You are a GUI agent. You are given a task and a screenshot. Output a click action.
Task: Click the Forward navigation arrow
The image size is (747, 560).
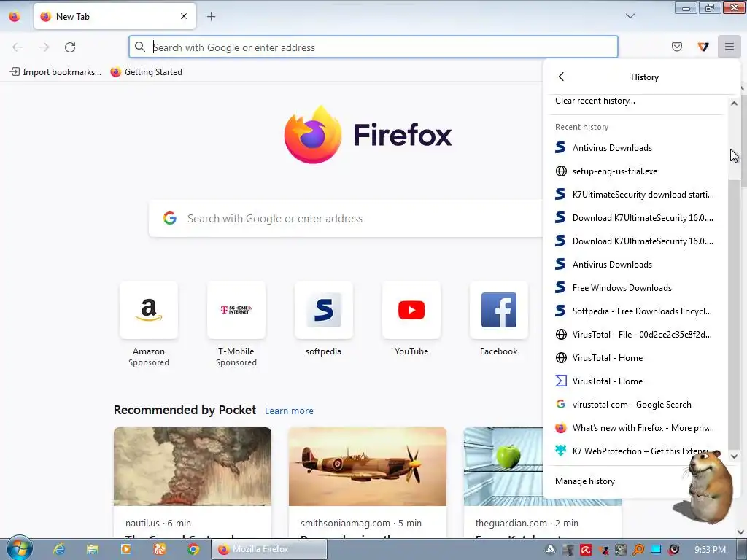[44, 47]
